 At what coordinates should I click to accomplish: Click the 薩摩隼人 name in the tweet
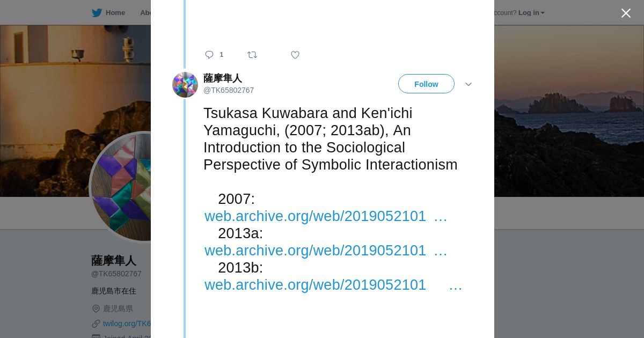222,78
